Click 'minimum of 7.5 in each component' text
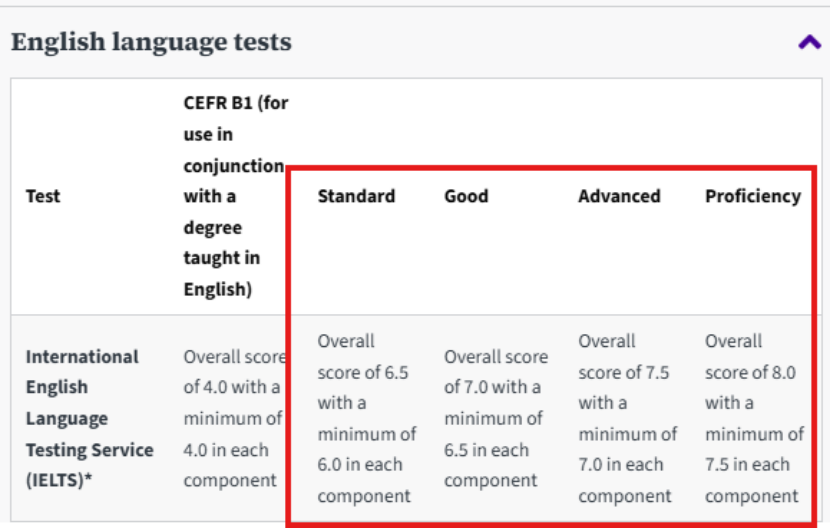This screenshot has height=528, width=831. coord(753,464)
